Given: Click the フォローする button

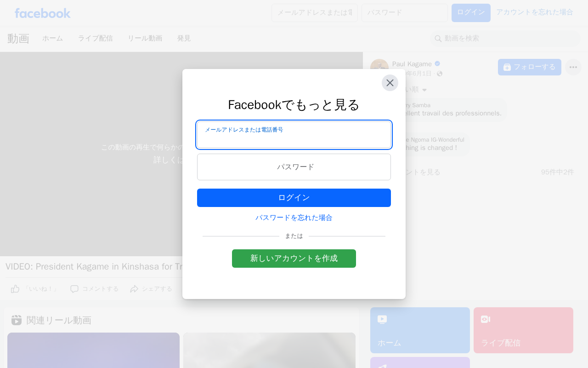Looking at the screenshot, I should 530,67.
